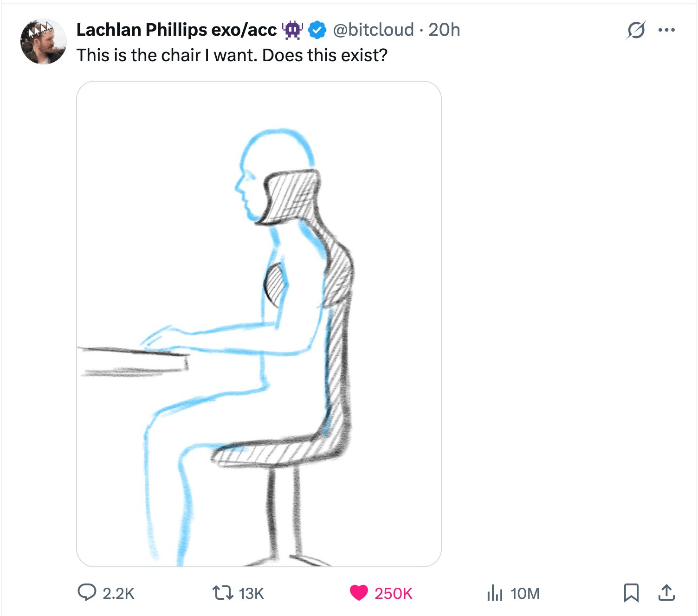Open Lachlan Phillips' profile avatar

pos(44,42)
